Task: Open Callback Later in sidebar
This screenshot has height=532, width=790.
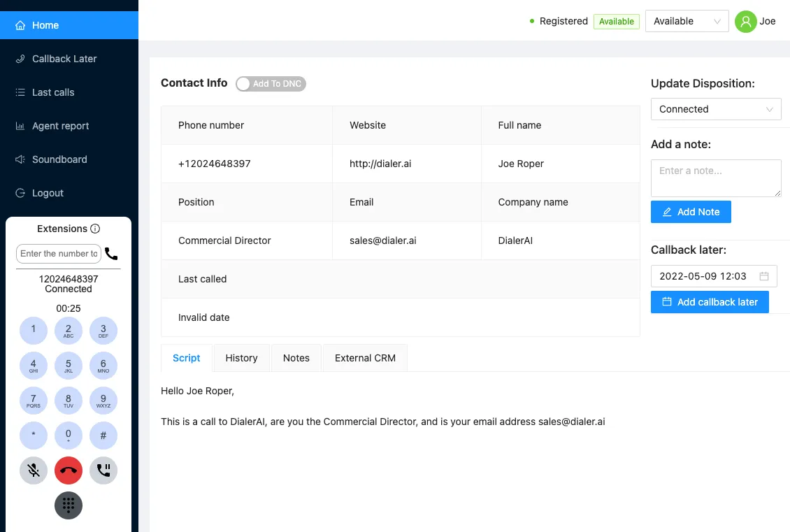Action: 69,59
